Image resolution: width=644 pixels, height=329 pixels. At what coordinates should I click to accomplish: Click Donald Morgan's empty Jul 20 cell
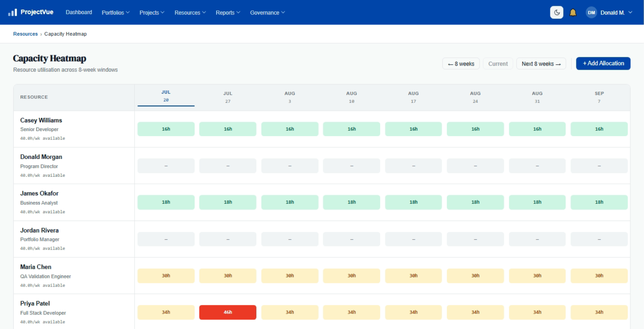(x=166, y=166)
